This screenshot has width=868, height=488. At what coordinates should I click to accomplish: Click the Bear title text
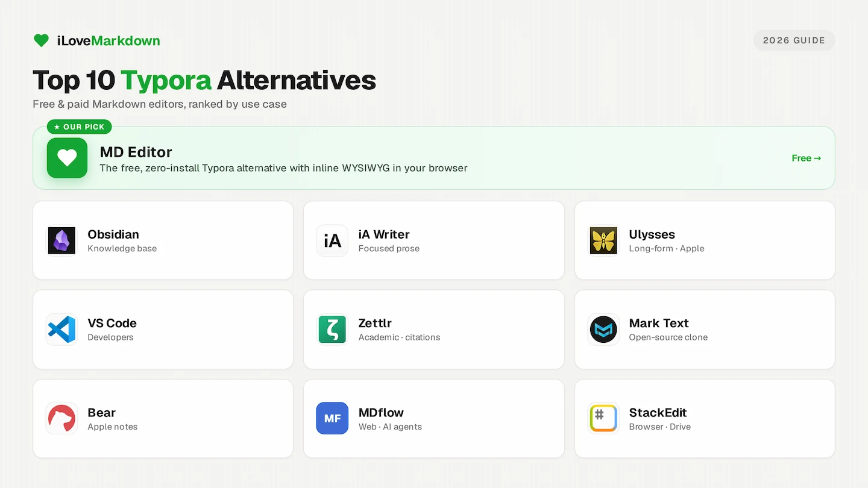(x=102, y=413)
